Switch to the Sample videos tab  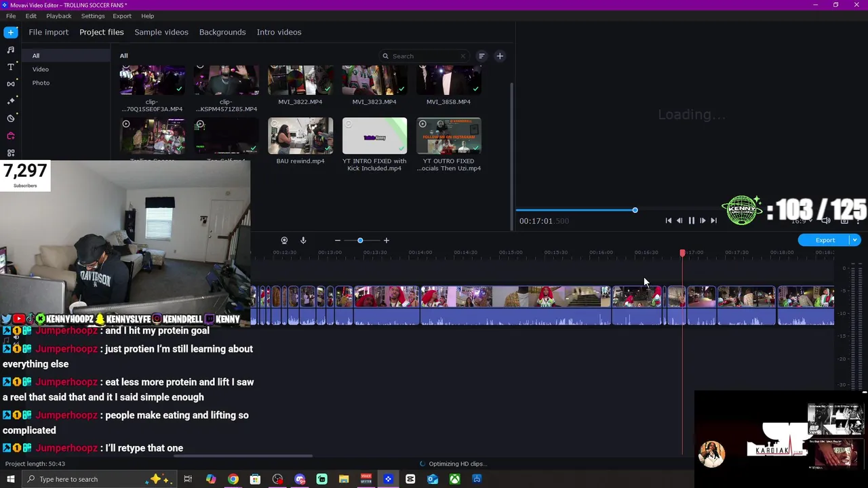pyautogui.click(x=161, y=32)
